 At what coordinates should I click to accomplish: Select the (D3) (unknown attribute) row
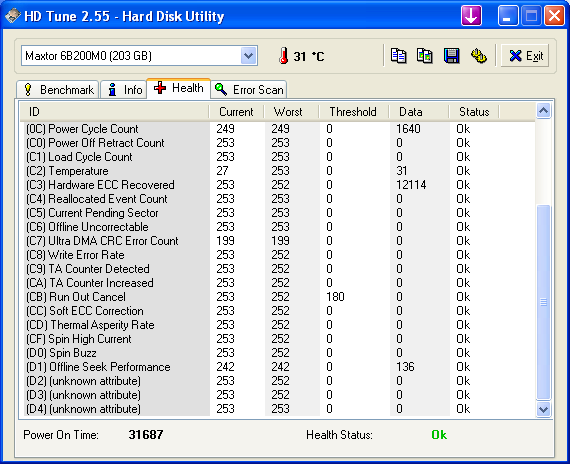click(280, 395)
